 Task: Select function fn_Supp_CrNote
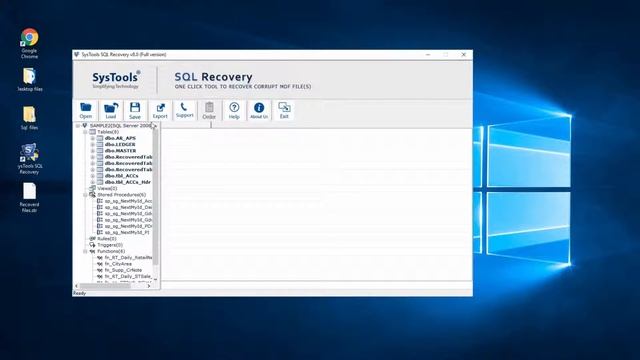(123, 270)
